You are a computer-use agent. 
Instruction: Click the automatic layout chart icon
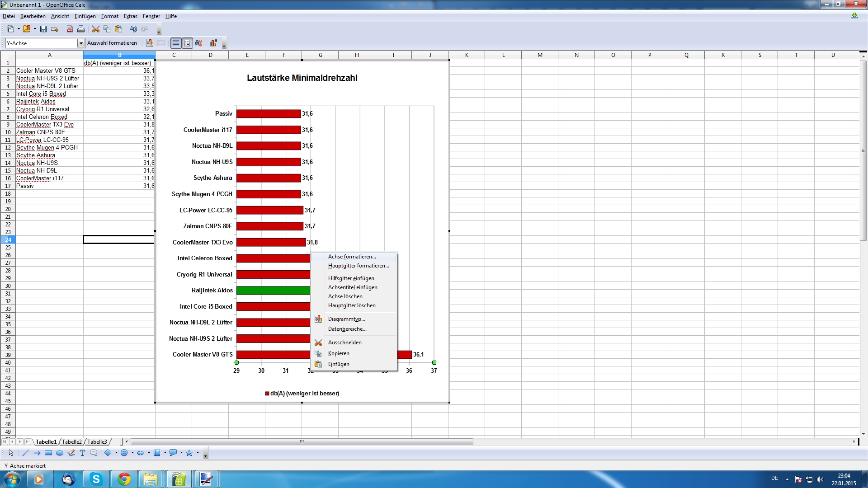tap(213, 43)
